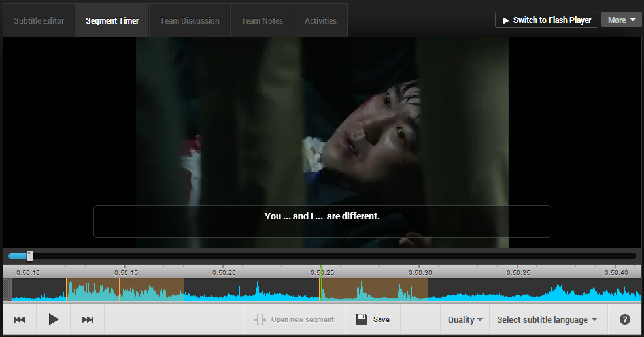Select the orange segment at 0:50:15
This screenshot has width=644, height=337.
tap(152, 289)
